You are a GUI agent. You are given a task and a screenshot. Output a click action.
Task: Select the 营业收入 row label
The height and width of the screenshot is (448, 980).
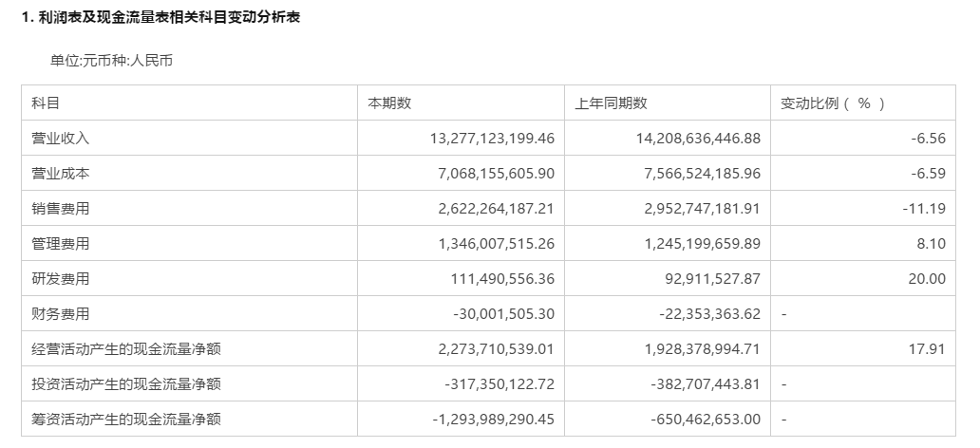pyautogui.click(x=61, y=139)
